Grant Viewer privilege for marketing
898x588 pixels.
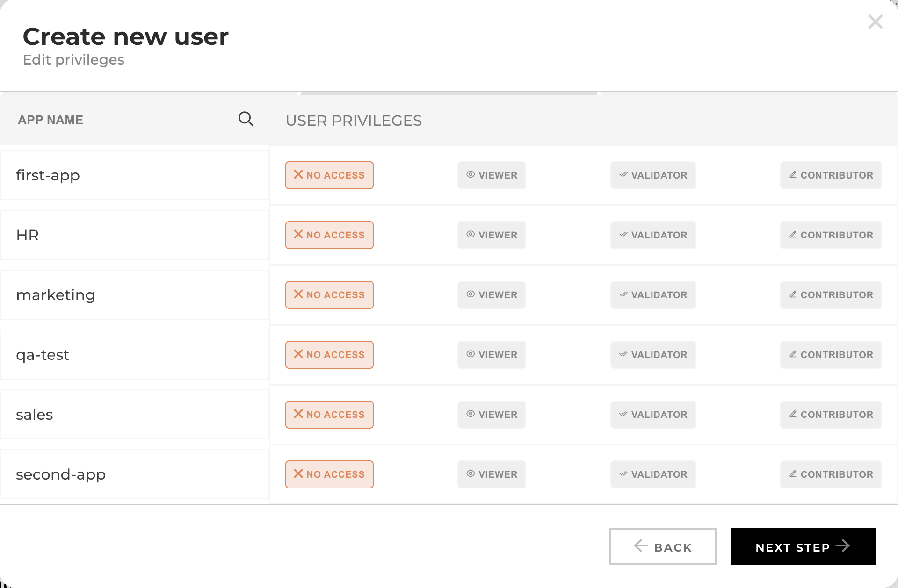491,294
